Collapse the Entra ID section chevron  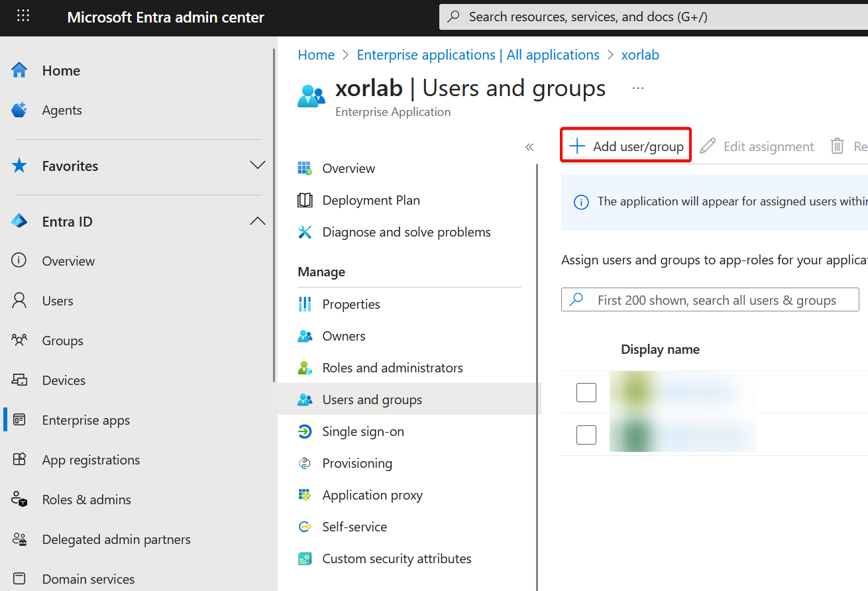[x=258, y=221]
